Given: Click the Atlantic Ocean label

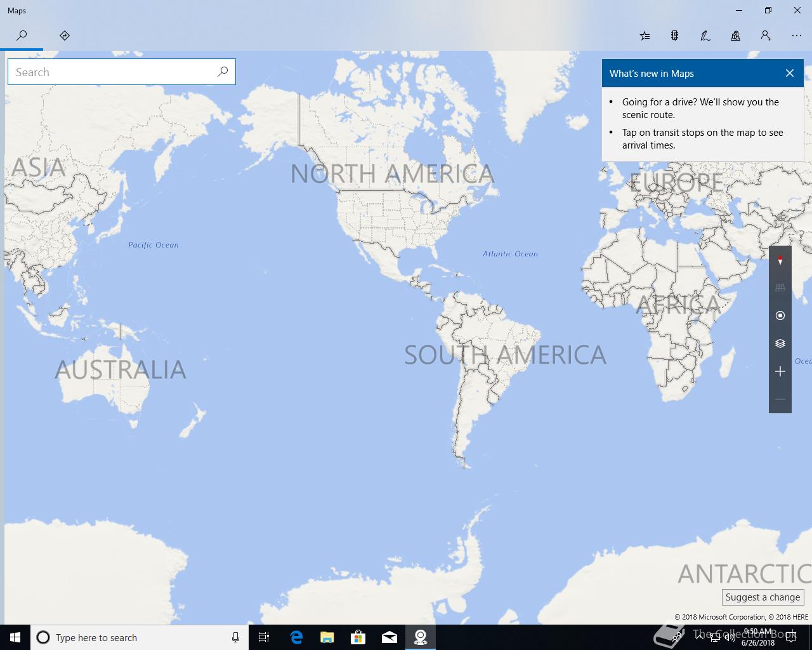Looking at the screenshot, I should point(510,253).
